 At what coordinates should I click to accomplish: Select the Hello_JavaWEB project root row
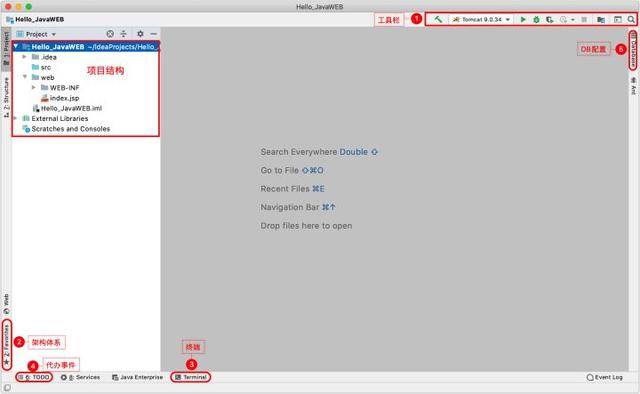[86, 47]
